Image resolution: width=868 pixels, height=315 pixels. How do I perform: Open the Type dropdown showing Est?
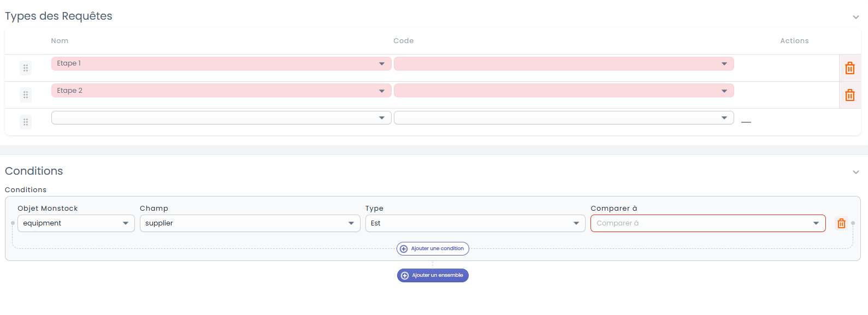point(475,223)
